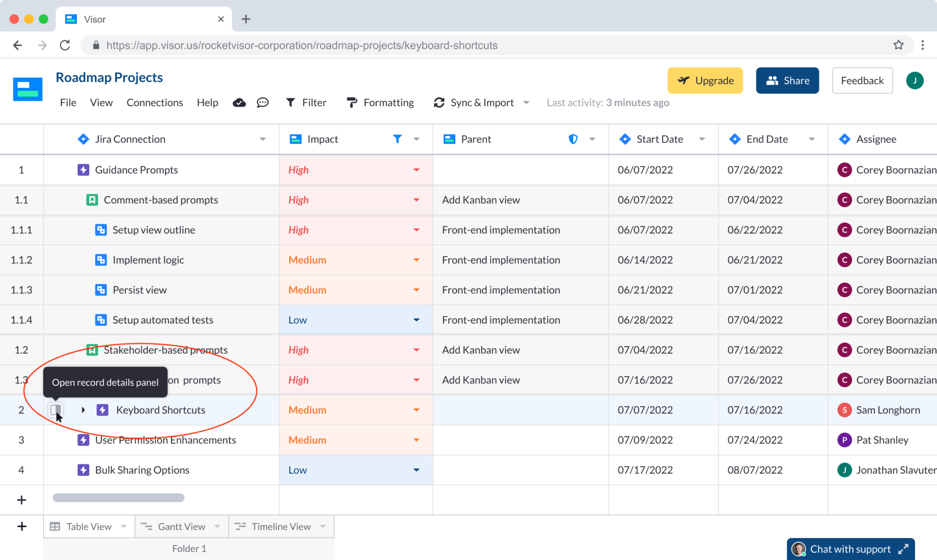Add a new row with the plus button

click(22, 500)
